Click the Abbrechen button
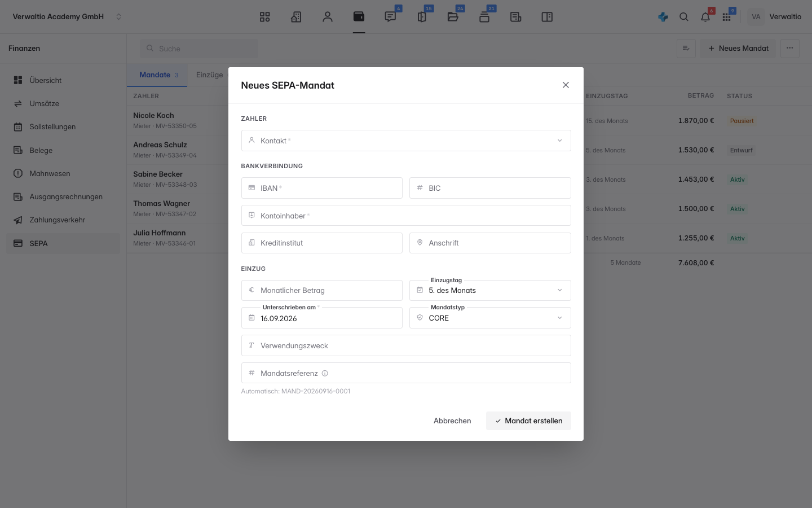 pos(452,421)
